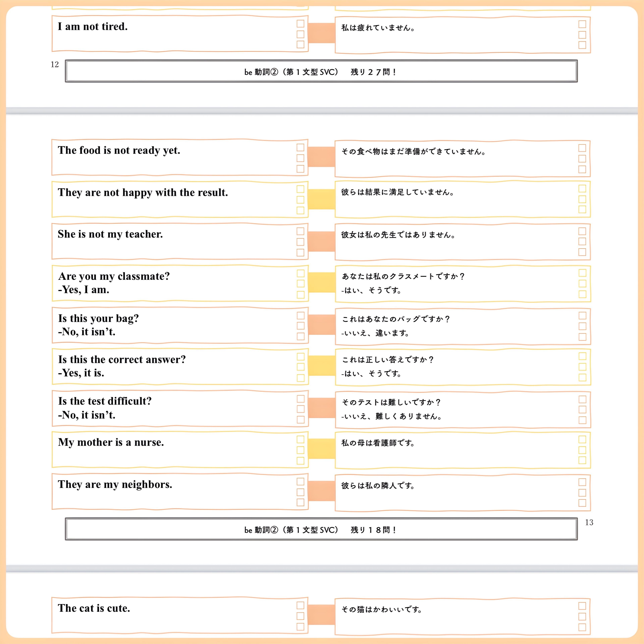Check top checkbox next to "The cat is cute."

tap(300, 605)
